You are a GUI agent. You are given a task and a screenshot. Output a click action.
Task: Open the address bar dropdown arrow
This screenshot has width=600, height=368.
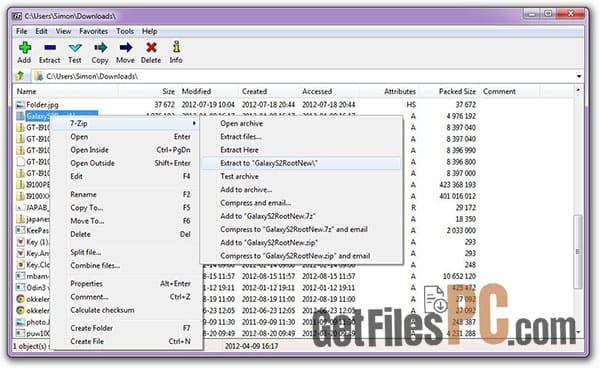click(x=579, y=77)
